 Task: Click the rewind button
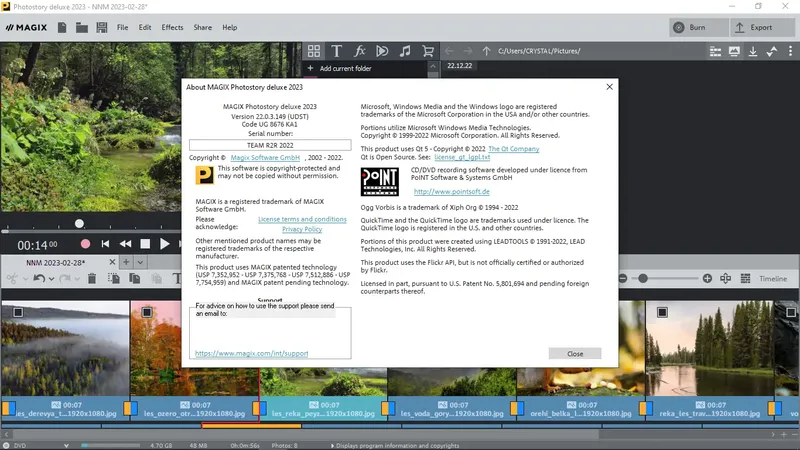tap(125, 244)
